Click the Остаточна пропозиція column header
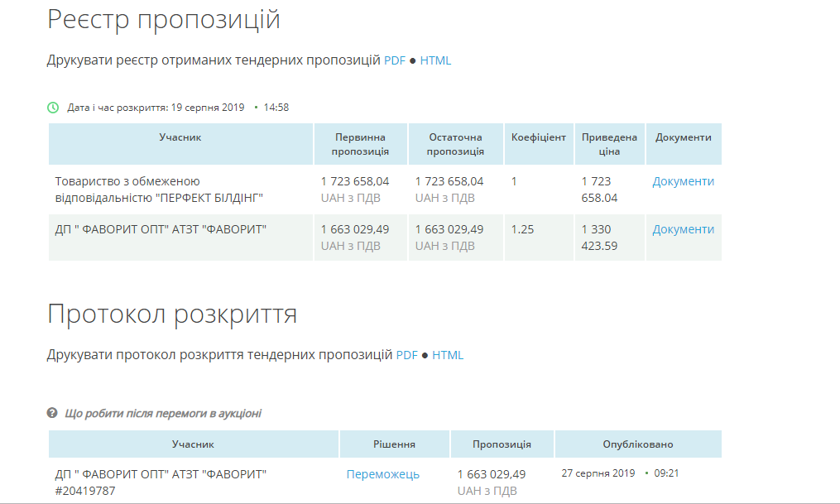This screenshot has height=504, width=840. pyautogui.click(x=455, y=144)
